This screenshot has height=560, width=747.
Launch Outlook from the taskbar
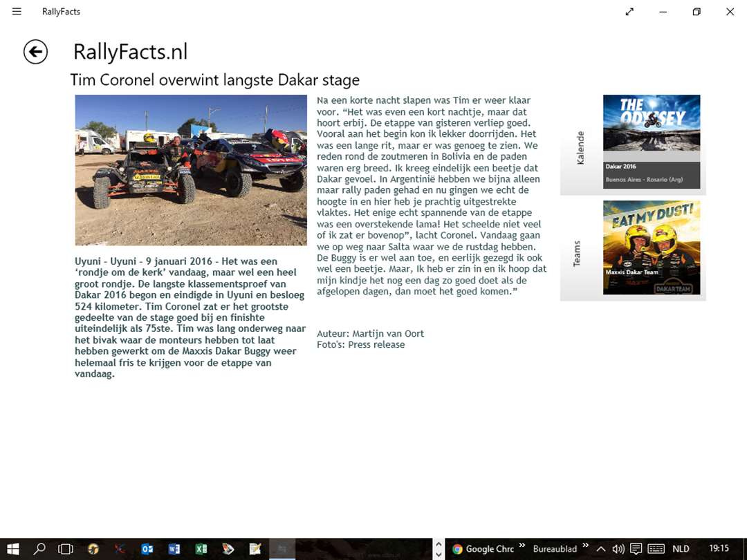pyautogui.click(x=147, y=549)
